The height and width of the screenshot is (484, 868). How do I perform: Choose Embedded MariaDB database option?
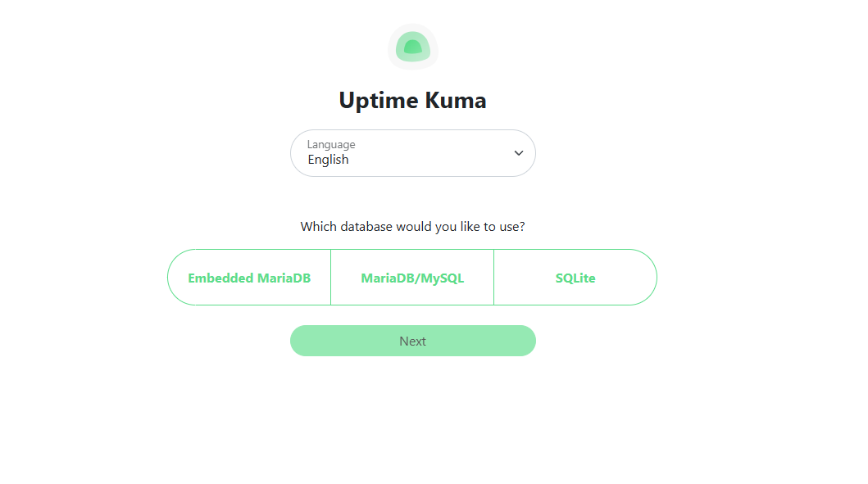(x=249, y=278)
